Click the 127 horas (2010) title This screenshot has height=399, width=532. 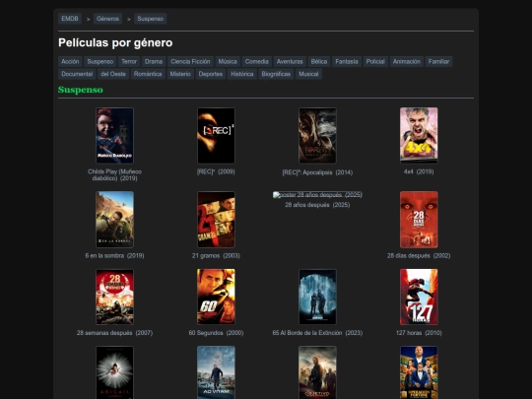pyautogui.click(x=419, y=333)
